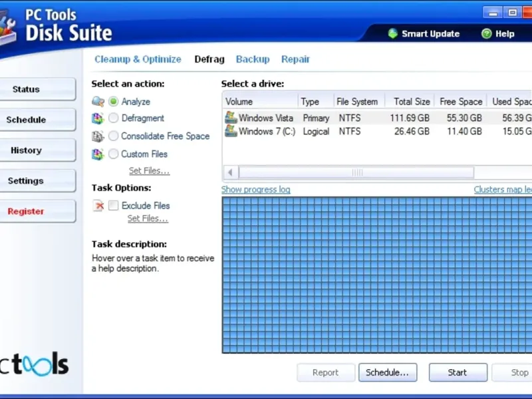Click the Help label in the header
532x399 pixels.
[505, 34]
